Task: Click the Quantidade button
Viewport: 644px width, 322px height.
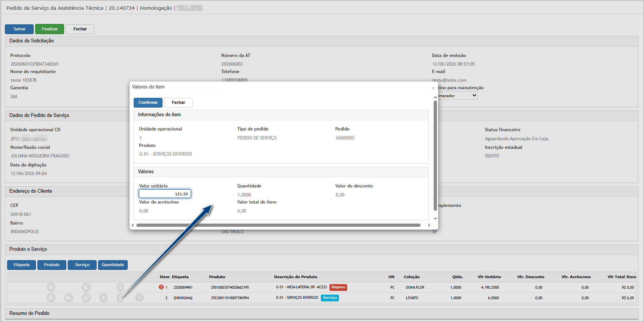Action: [113, 265]
